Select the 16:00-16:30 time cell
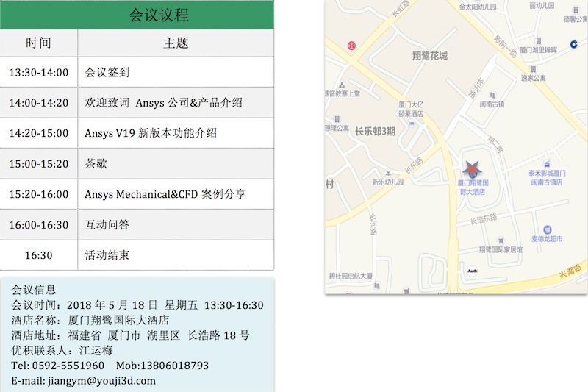Image resolution: width=588 pixels, height=392 pixels. pyautogui.click(x=39, y=225)
